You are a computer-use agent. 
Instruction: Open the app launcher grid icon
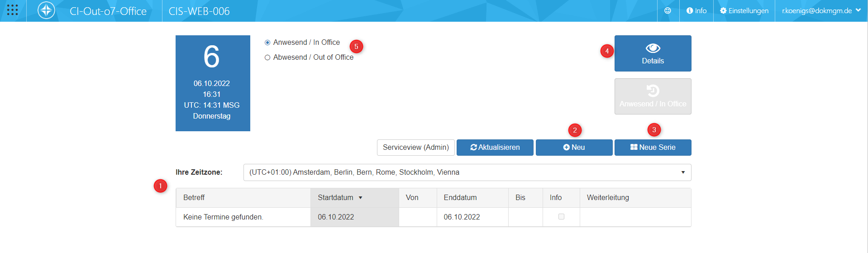pos(13,10)
